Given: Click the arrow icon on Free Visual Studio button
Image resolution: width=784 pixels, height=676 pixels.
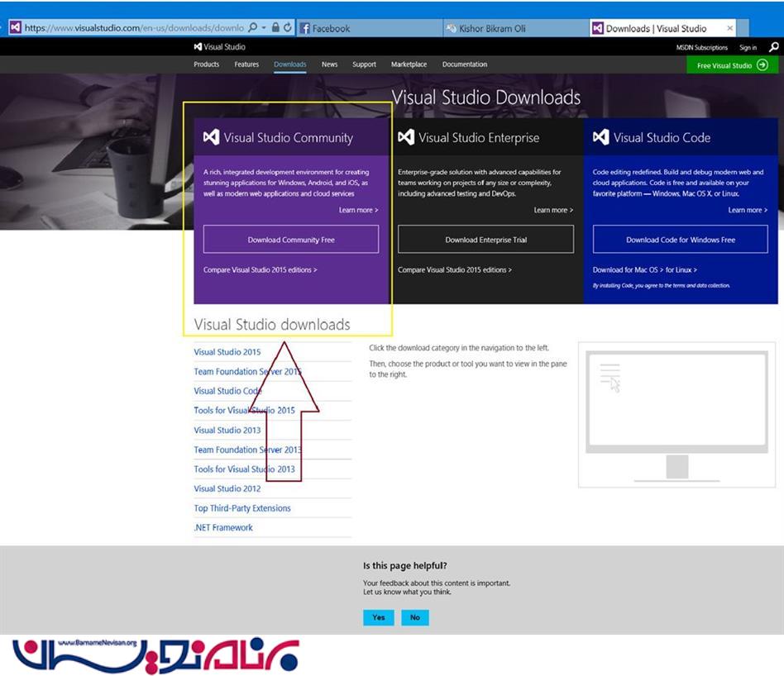Looking at the screenshot, I should pos(762,65).
